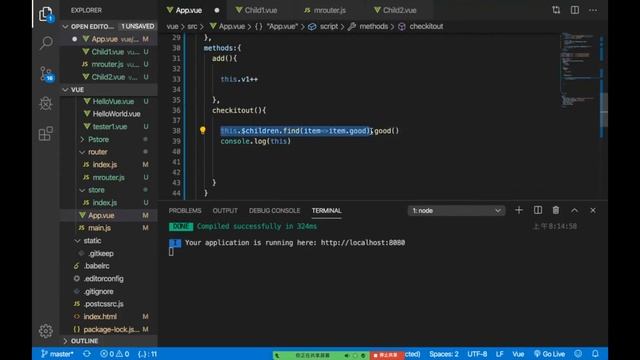Open editor More Actions ellipsis menu
Image resolution: width=640 pixels, height=360 pixels.
[593, 10]
